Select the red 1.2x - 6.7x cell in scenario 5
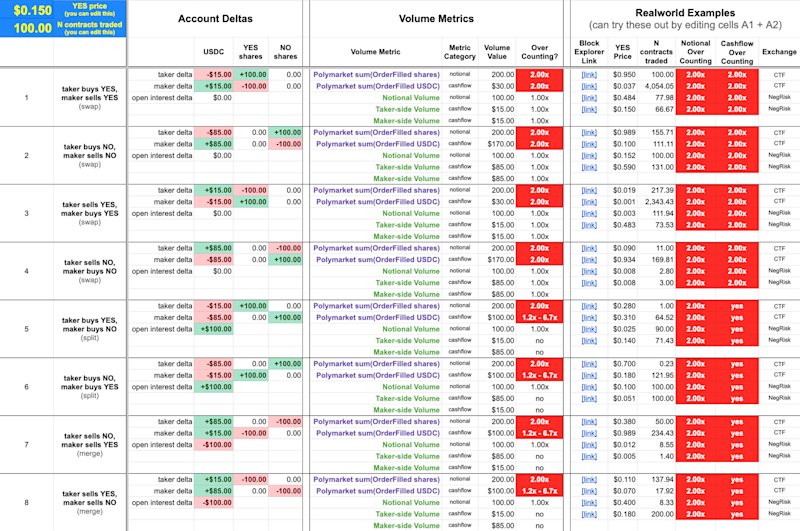 (539, 318)
